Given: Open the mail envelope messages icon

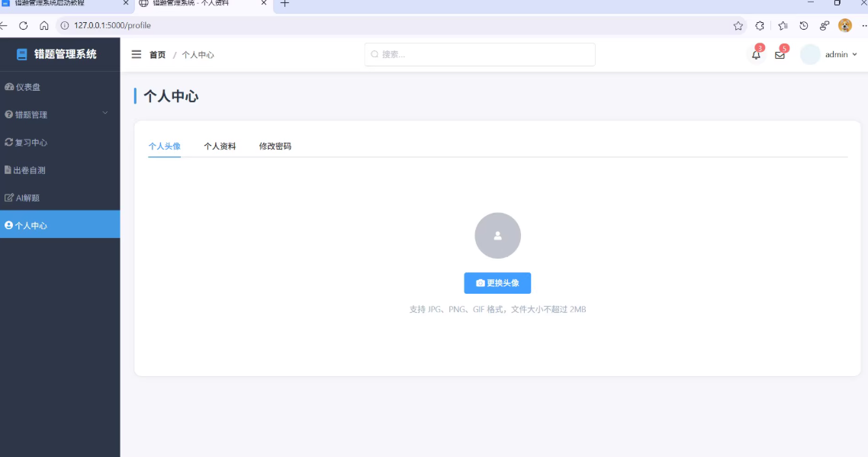Looking at the screenshot, I should pyautogui.click(x=780, y=55).
